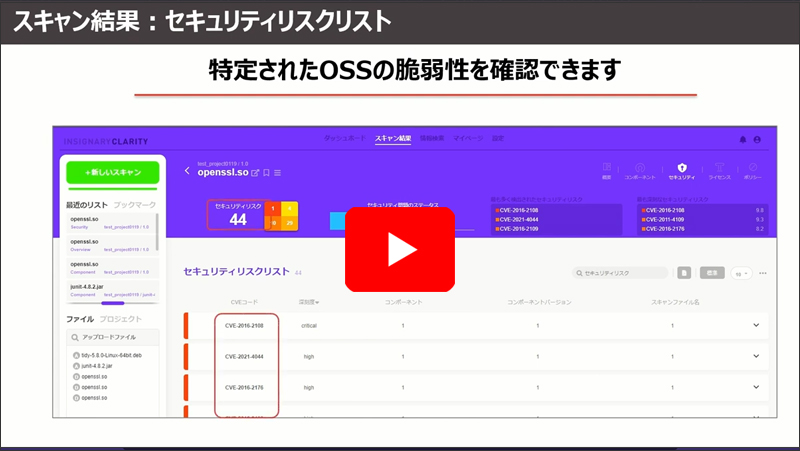Open the ポリシー view icon
Viewport: 800px width, 451px height.
(753, 170)
